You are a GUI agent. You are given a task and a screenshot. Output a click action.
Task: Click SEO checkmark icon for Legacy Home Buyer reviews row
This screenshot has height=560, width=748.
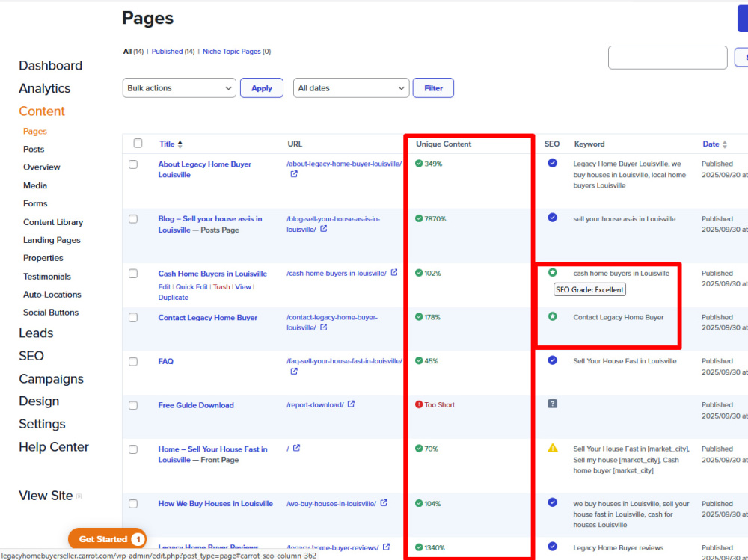point(553,546)
